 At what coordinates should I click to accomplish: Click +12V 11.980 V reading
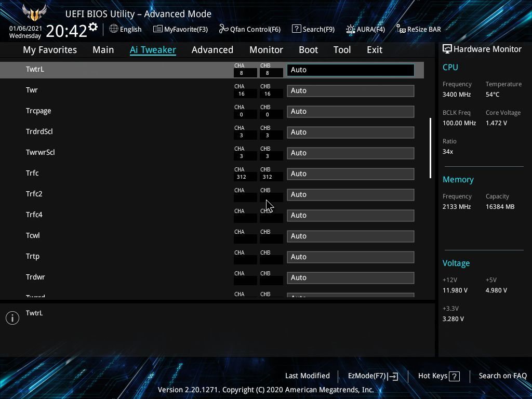coord(455,290)
